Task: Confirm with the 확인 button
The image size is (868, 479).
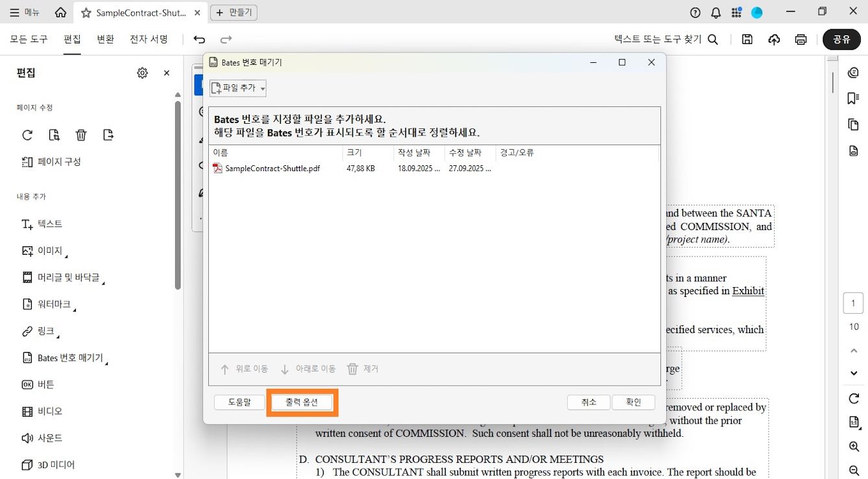Action: tap(633, 402)
